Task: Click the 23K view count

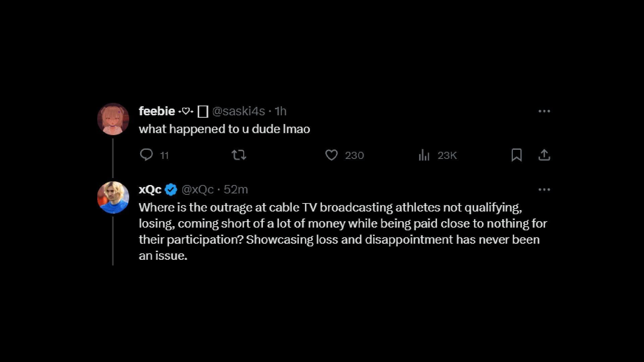Action: 447,155
